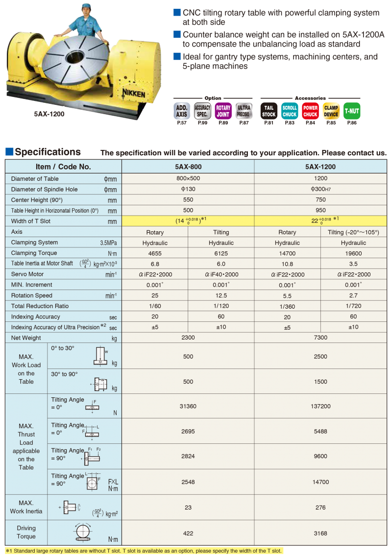Click the CLAMP DEVICE accessory badge
Viewport: 392px width, 560px height.
(331, 111)
